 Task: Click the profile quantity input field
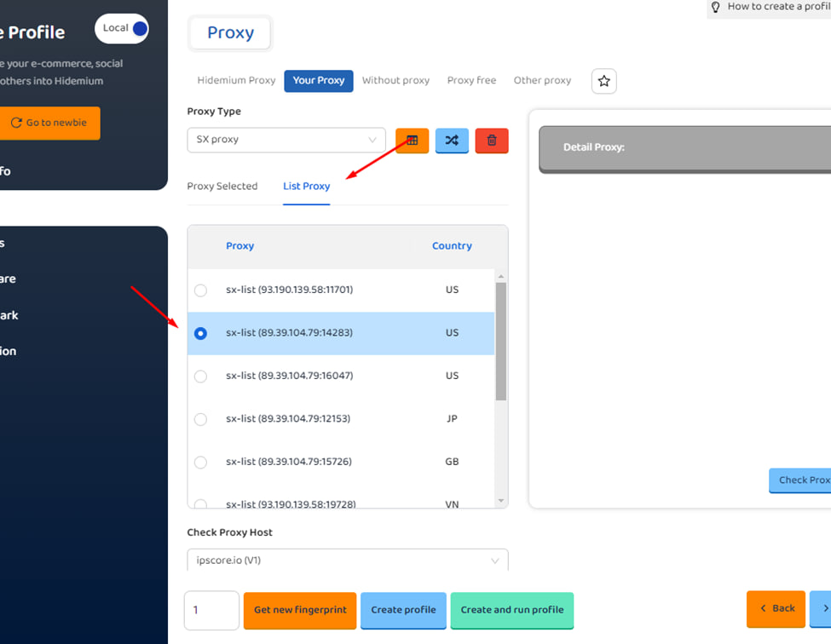pos(211,610)
